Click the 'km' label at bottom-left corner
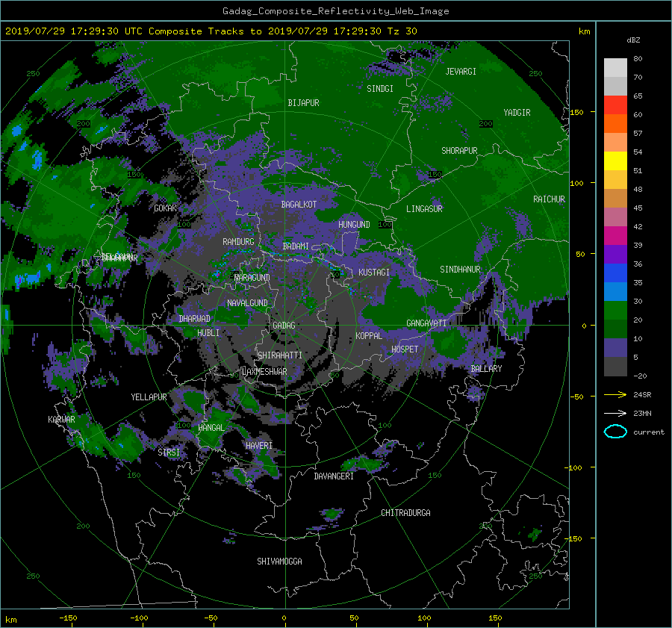672x628 pixels. (10, 620)
